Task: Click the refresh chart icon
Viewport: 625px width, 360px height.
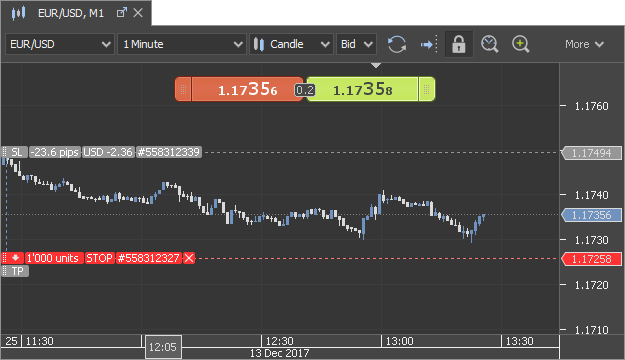Action: (397, 44)
